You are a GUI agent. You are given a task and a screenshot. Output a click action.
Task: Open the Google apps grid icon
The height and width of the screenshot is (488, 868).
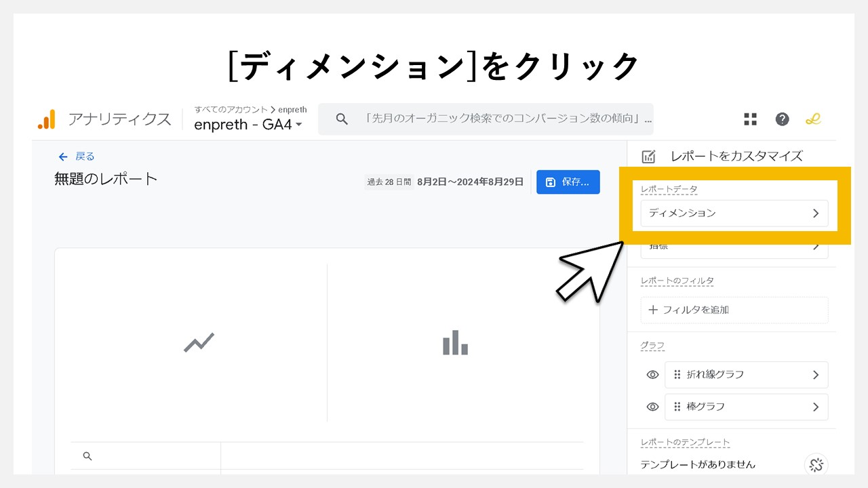click(x=750, y=119)
